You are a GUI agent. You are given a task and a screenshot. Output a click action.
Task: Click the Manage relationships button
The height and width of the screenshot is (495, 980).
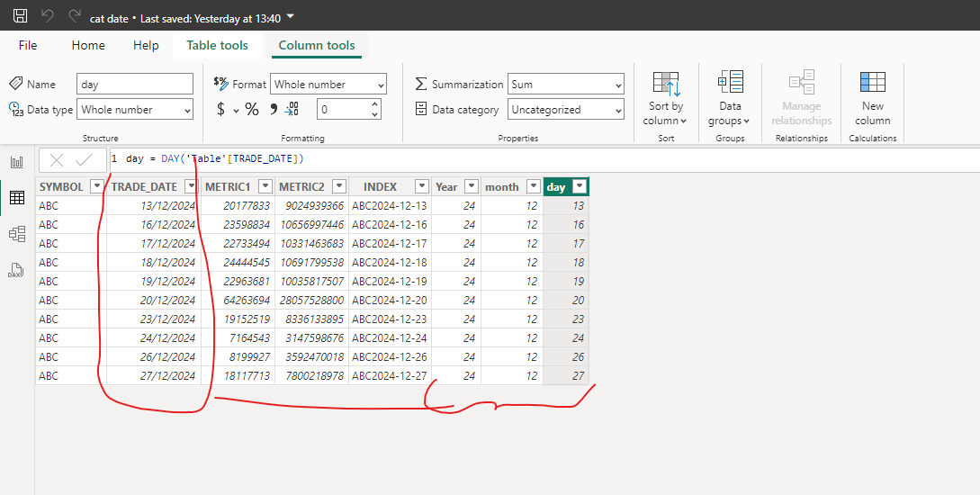tap(801, 98)
